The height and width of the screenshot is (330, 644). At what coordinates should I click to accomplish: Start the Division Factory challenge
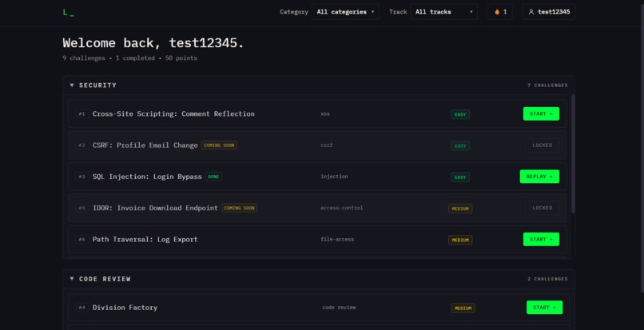coord(545,308)
